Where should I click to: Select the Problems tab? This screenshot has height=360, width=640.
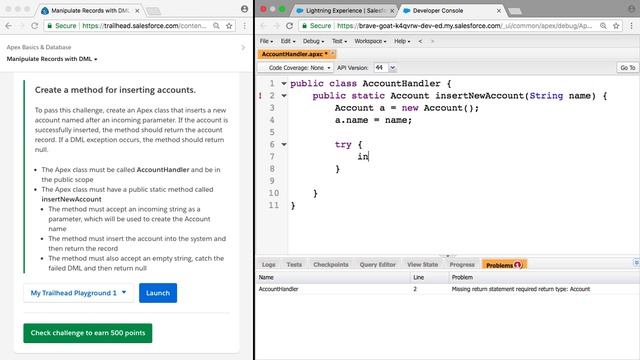tap(504, 264)
